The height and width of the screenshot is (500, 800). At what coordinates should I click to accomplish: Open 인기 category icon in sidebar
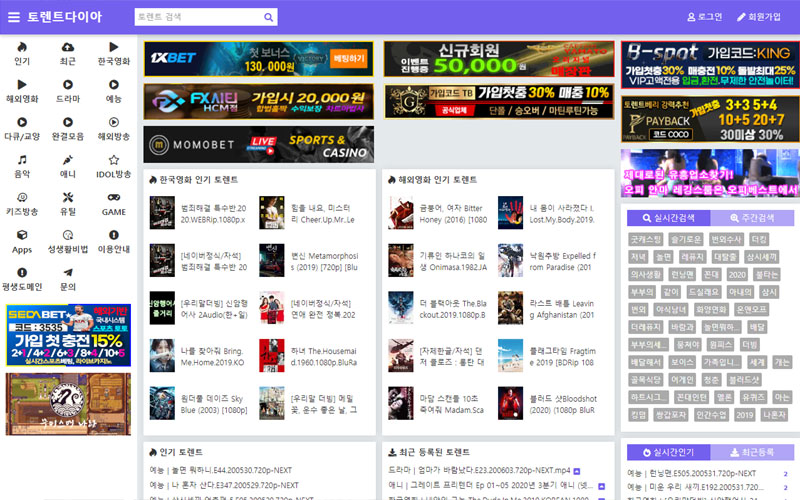22,47
